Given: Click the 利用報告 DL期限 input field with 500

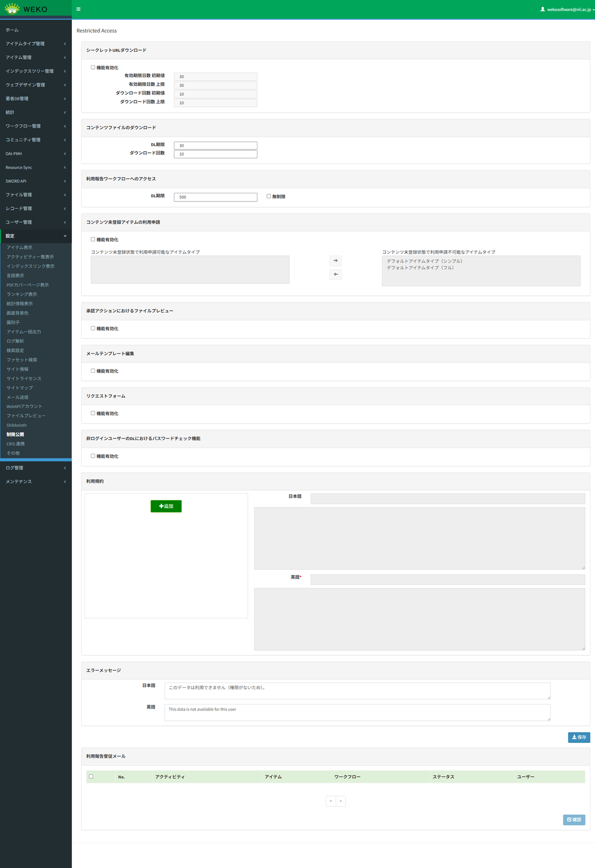Looking at the screenshot, I should click(215, 197).
